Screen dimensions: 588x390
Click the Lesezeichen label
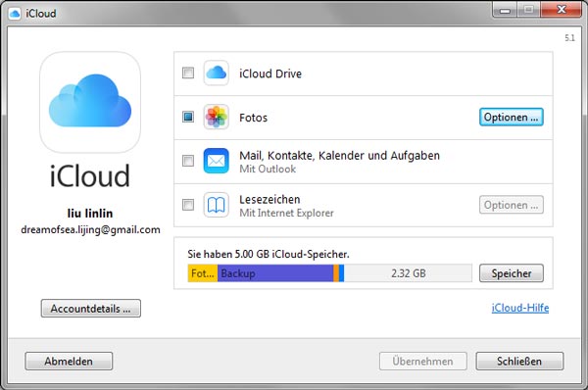269,200
